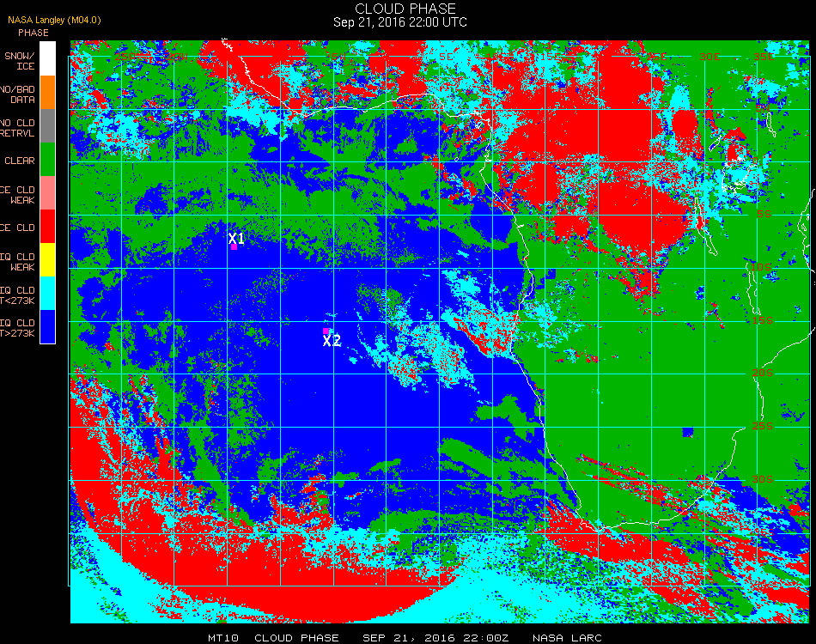Click the pink ICE CLD WEAK legend swatch

point(47,193)
